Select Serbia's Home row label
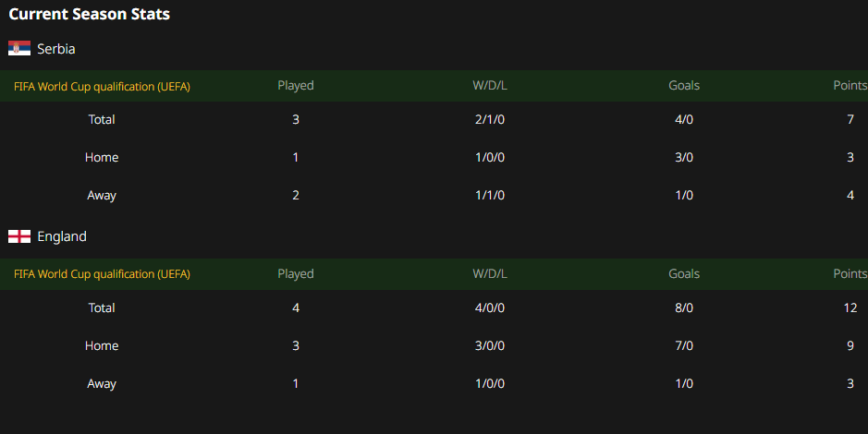This screenshot has height=434, width=868. [x=102, y=158]
